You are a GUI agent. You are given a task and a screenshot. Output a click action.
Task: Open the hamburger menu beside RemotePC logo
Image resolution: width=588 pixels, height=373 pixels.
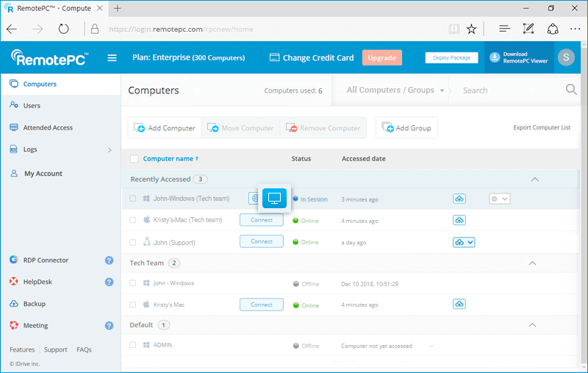coord(112,58)
